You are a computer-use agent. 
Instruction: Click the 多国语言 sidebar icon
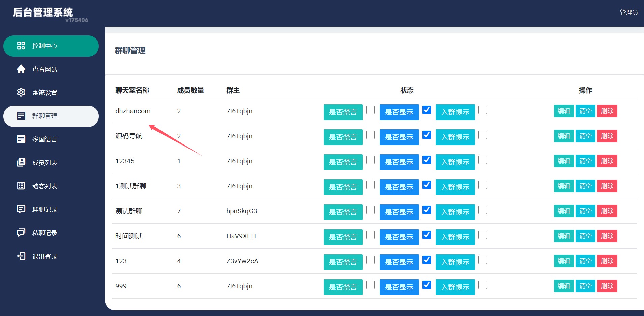point(21,139)
